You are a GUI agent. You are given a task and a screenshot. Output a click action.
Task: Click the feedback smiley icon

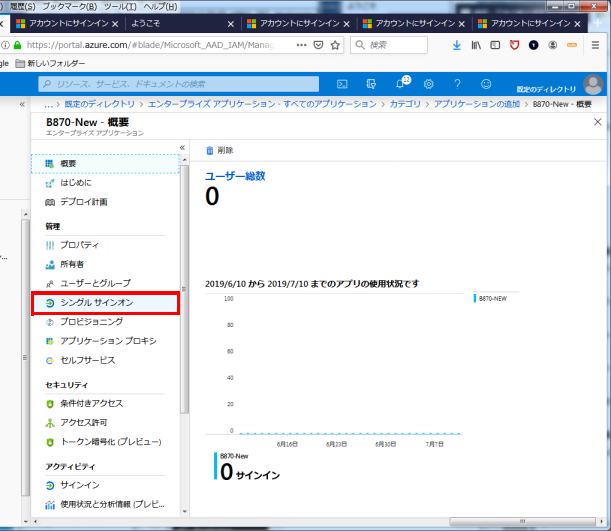pyautogui.click(x=486, y=84)
